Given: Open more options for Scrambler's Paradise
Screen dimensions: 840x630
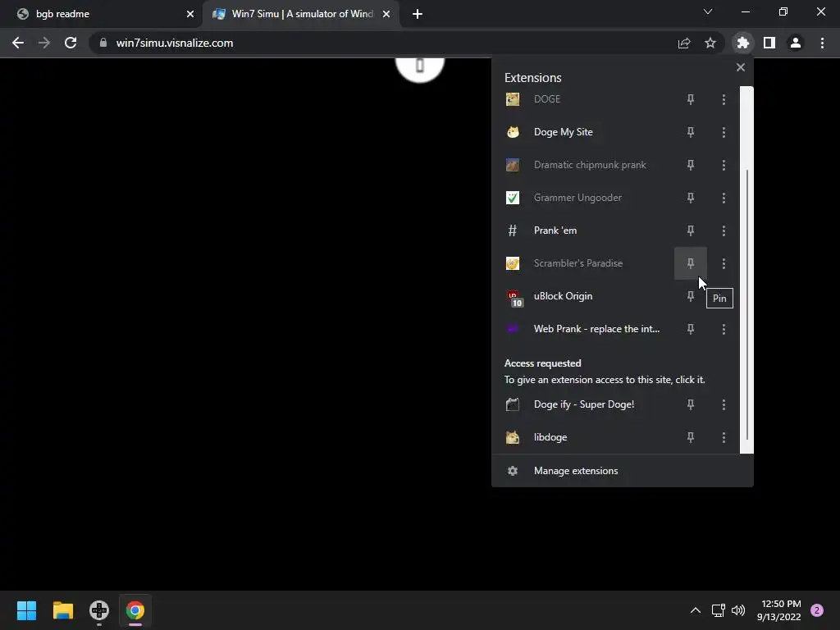Looking at the screenshot, I should [724, 263].
